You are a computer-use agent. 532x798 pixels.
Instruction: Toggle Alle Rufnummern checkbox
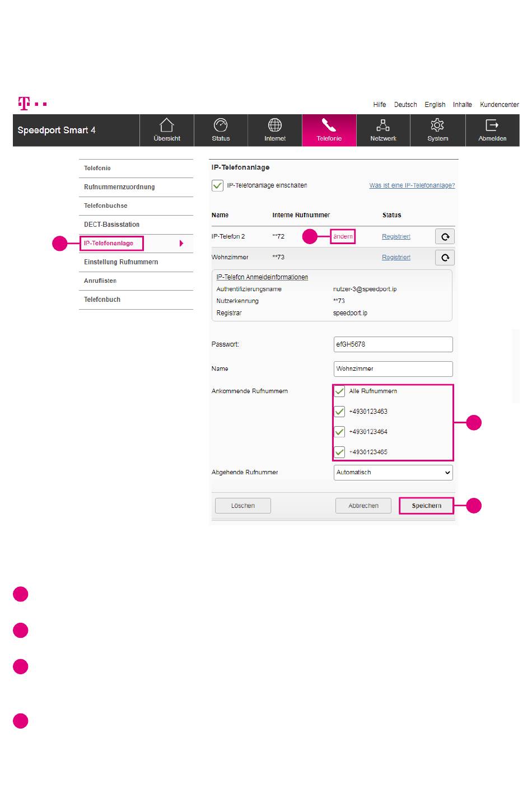[x=339, y=391]
